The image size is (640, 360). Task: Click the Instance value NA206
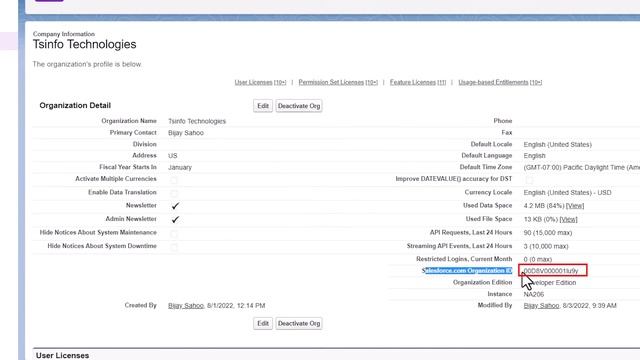tap(534, 294)
